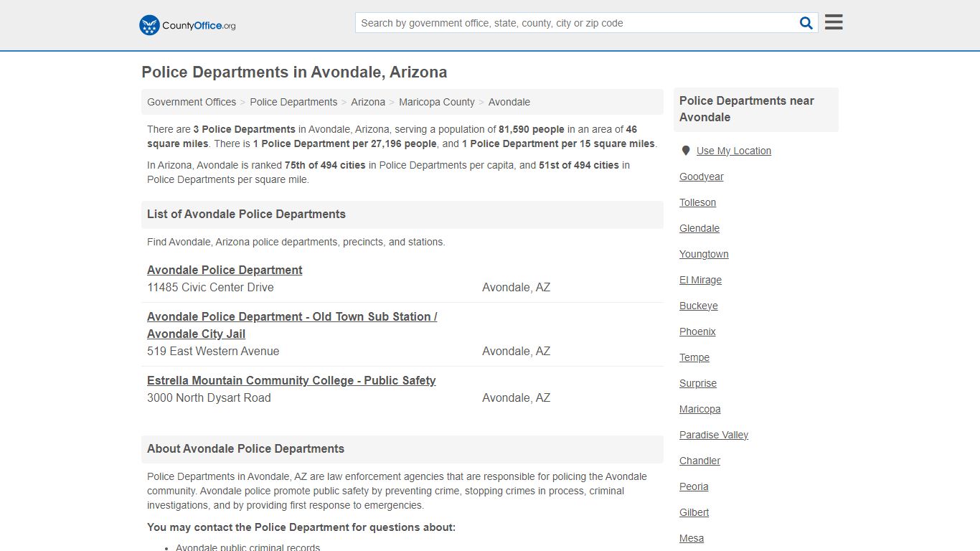This screenshot has width=980, height=551.
Task: Open Estrella Mountain Community College Public Safety
Action: [x=291, y=380]
